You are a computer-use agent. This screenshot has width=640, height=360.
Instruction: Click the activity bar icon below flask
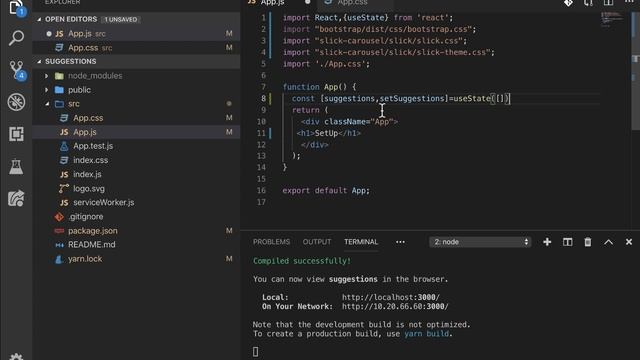point(16,198)
